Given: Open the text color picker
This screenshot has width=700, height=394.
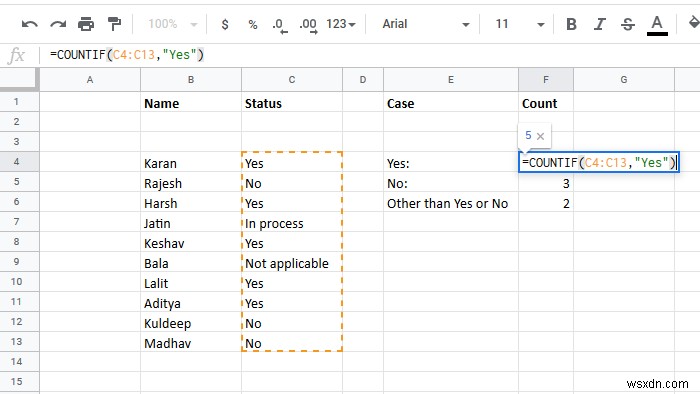Looking at the screenshot, I should 657,25.
